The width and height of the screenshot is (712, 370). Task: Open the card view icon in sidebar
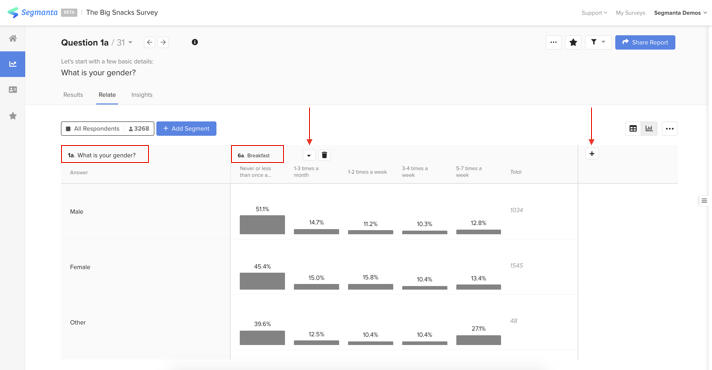click(x=13, y=89)
